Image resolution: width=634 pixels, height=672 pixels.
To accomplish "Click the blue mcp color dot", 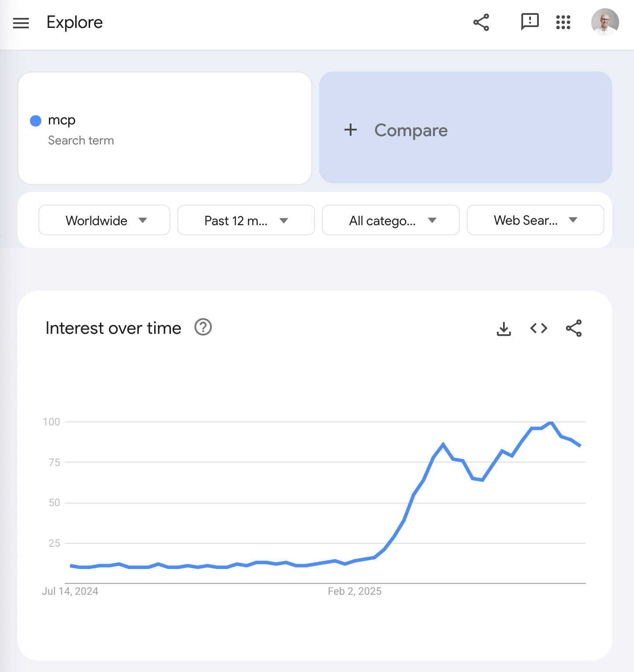I will coord(36,121).
